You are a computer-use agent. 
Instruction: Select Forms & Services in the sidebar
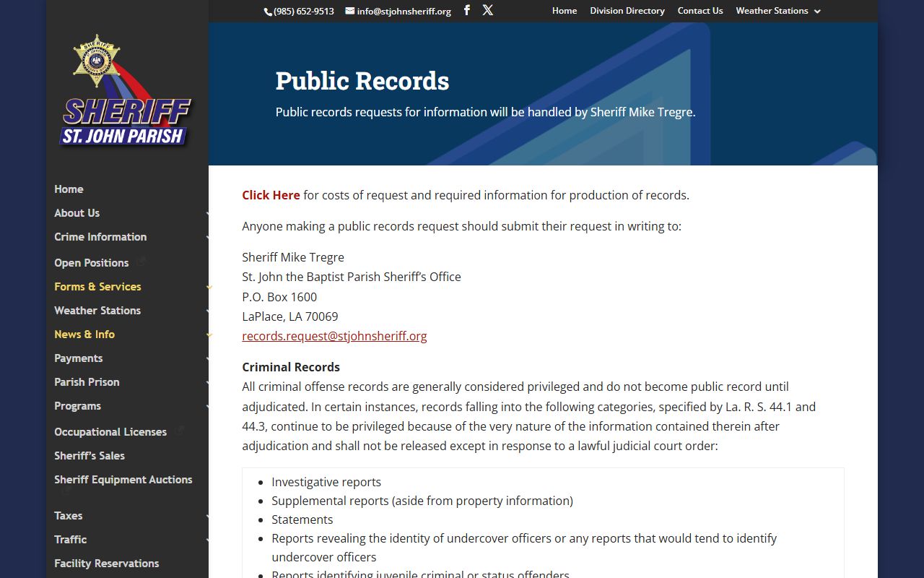(x=97, y=287)
